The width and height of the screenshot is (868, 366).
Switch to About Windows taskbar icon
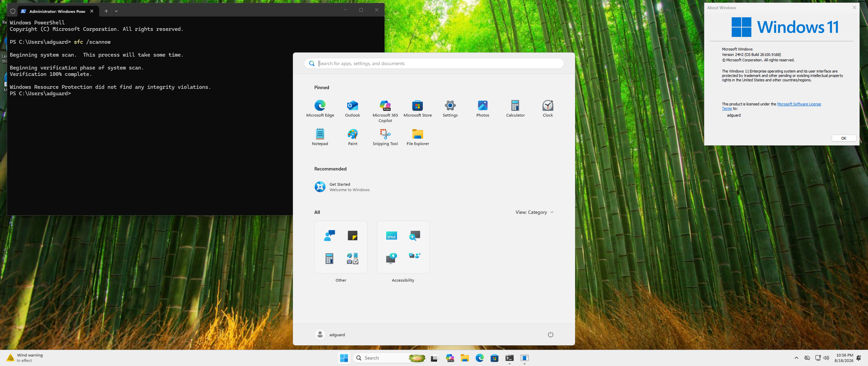coord(524,358)
